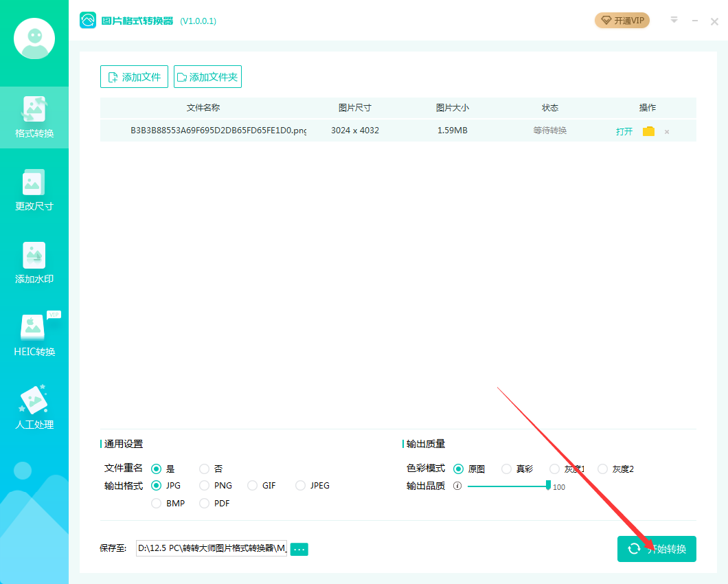Viewport: 728px width, 584px height.
Task: Start conversion with 开始转换 button
Action: pos(657,549)
